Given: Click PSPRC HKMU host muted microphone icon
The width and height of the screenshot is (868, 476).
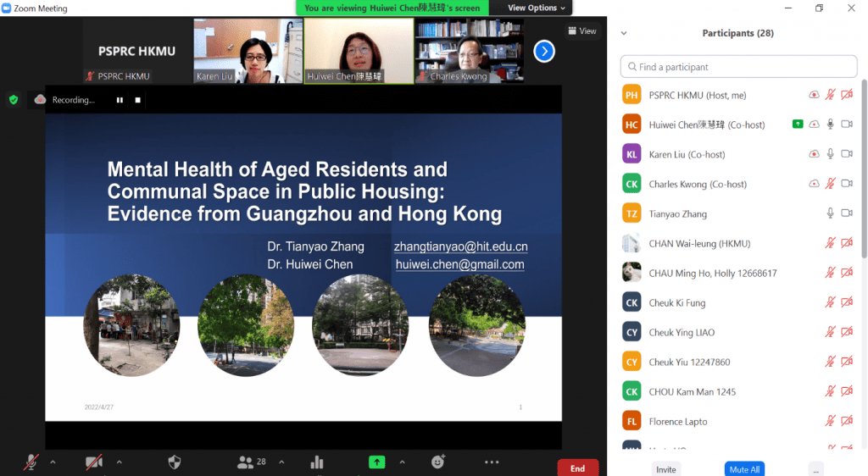Looking at the screenshot, I should tap(831, 95).
